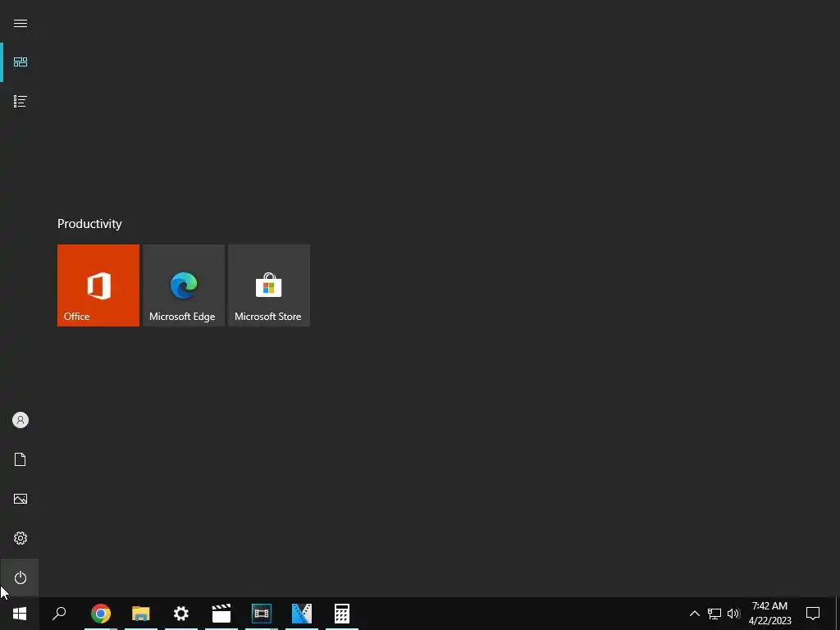Click the Windows Start button

coord(20,614)
